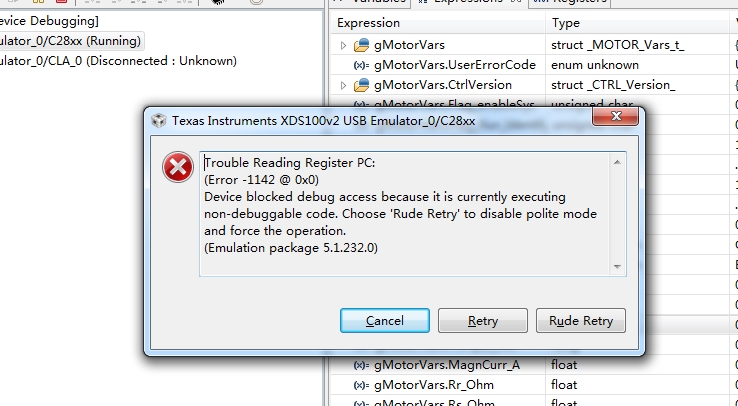Click the error message scroll down arrow

tap(617, 266)
